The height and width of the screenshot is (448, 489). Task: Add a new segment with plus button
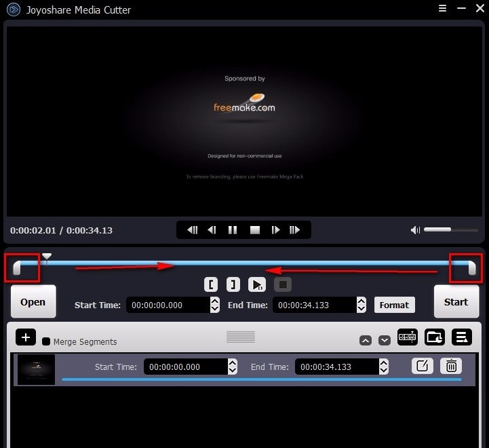tap(26, 337)
